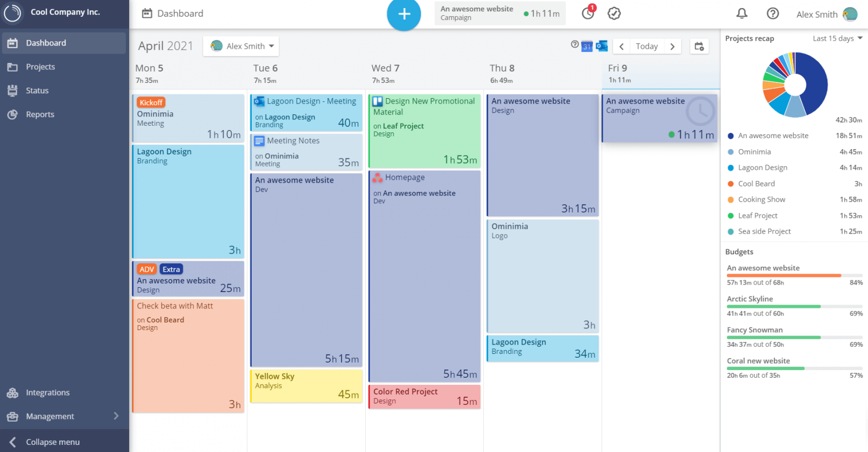This screenshot has width=868, height=452.
Task: Toggle the running timer on Friday's Campaign entry
Action: [700, 111]
